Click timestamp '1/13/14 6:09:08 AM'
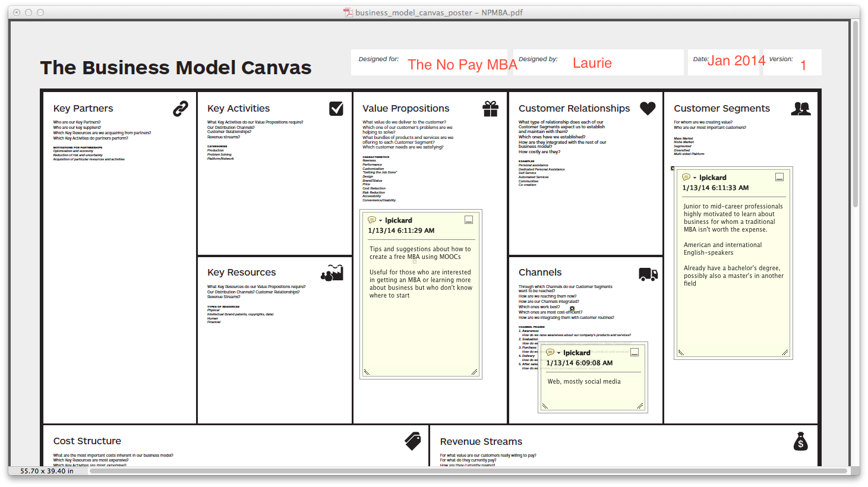 (579, 363)
